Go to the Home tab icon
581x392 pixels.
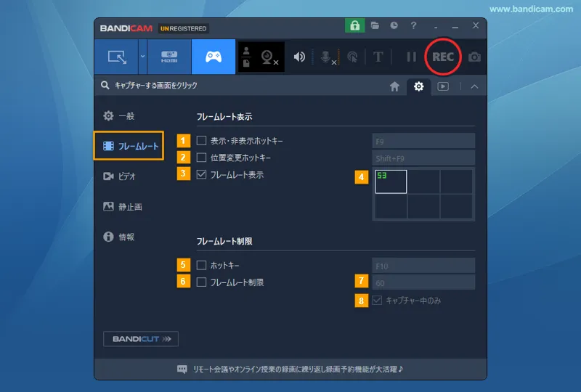pyautogui.click(x=394, y=86)
